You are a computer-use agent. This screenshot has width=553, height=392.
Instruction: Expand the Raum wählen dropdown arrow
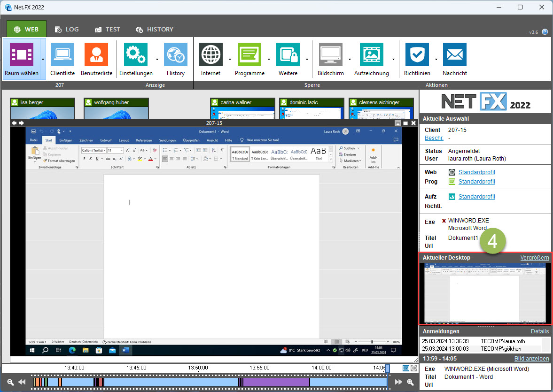[43, 59]
